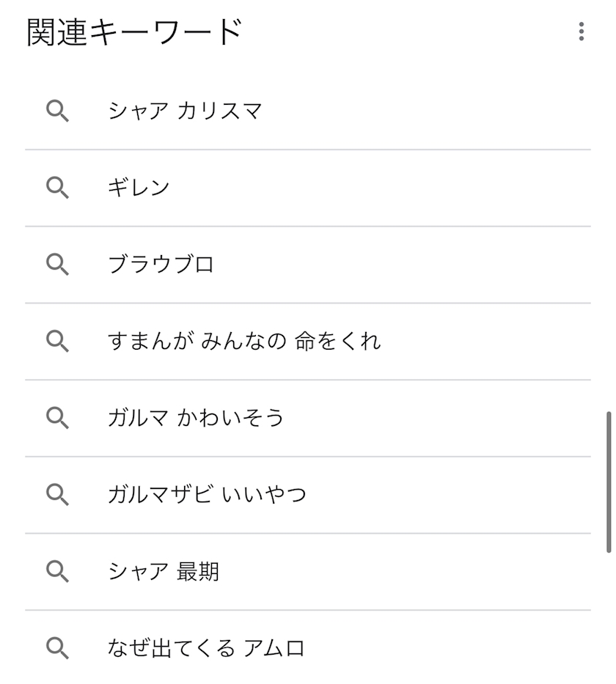Select the シャア 最期 related search
616x684 pixels.
pyautogui.click(x=164, y=571)
